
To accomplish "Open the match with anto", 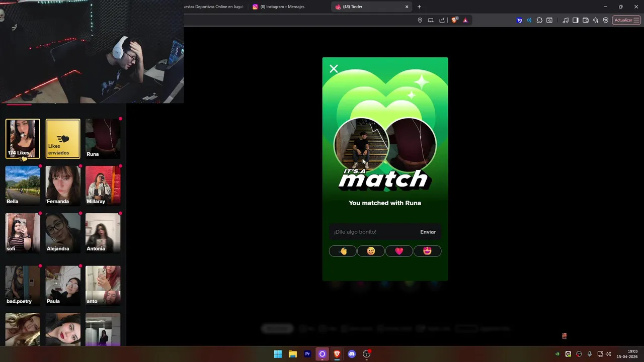I will click(103, 286).
